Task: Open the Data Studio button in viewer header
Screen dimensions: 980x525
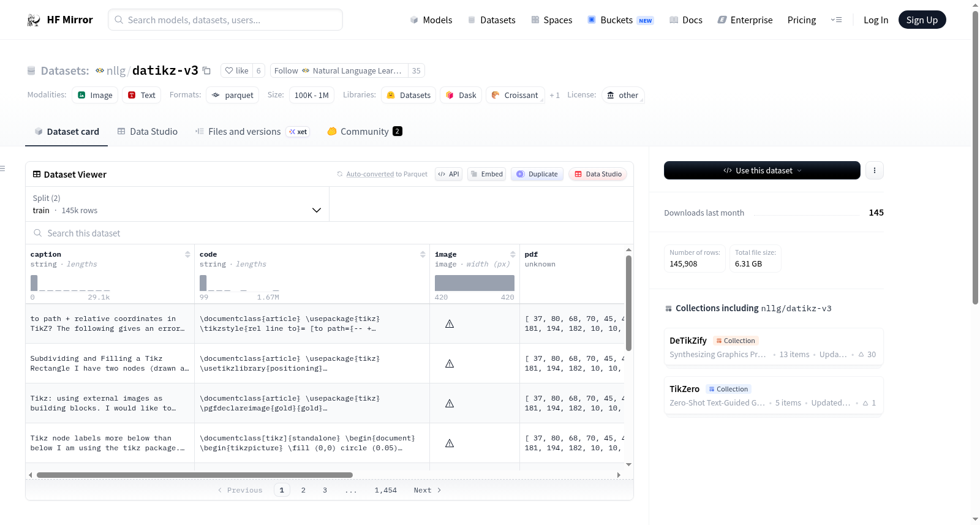Action: [x=598, y=174]
